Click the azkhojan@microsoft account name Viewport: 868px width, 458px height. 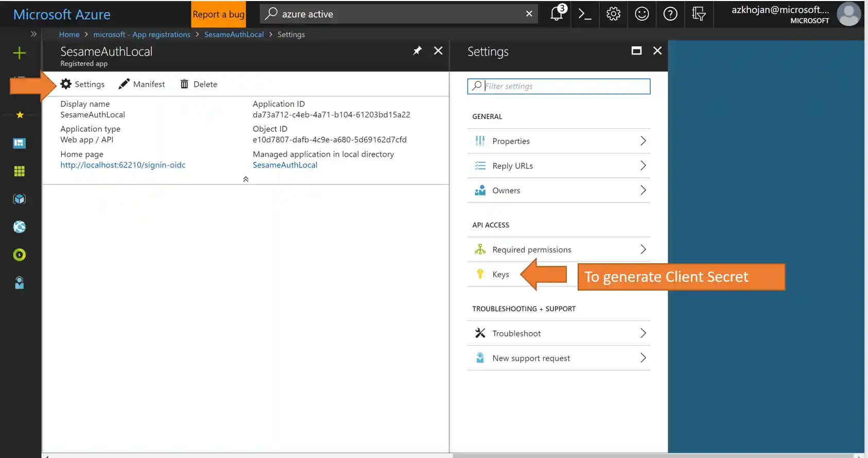click(780, 10)
